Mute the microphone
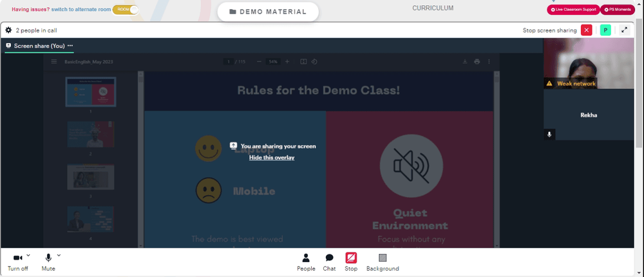The height and width of the screenshot is (277, 644). (x=48, y=262)
